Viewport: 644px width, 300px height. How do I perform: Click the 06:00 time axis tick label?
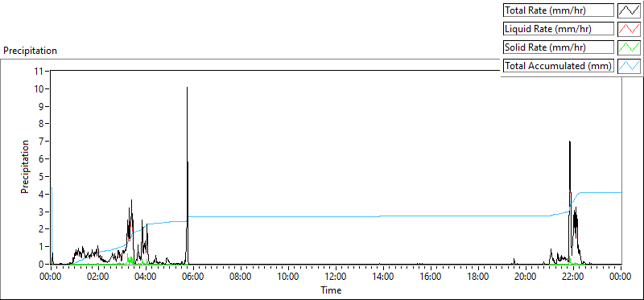[193, 277]
